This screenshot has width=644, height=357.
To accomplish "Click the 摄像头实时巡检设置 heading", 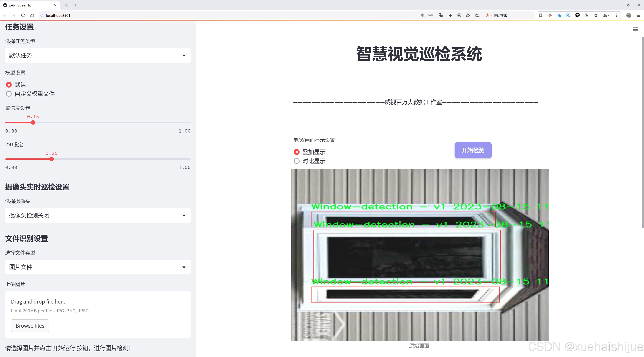I will [37, 187].
